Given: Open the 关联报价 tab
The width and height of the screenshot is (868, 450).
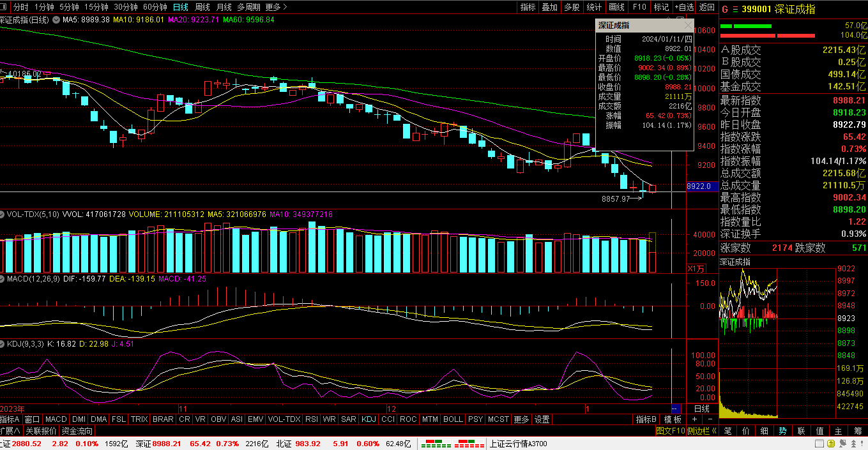Looking at the screenshot, I should coord(42,431).
